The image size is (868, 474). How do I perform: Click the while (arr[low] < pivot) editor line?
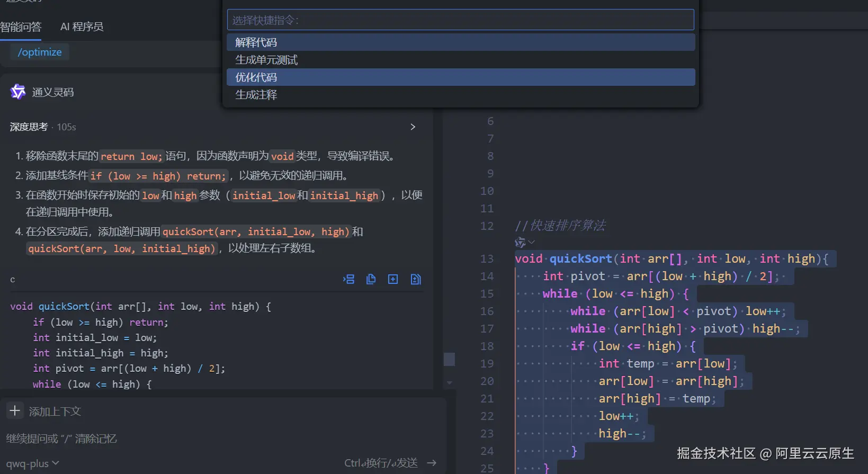point(678,311)
